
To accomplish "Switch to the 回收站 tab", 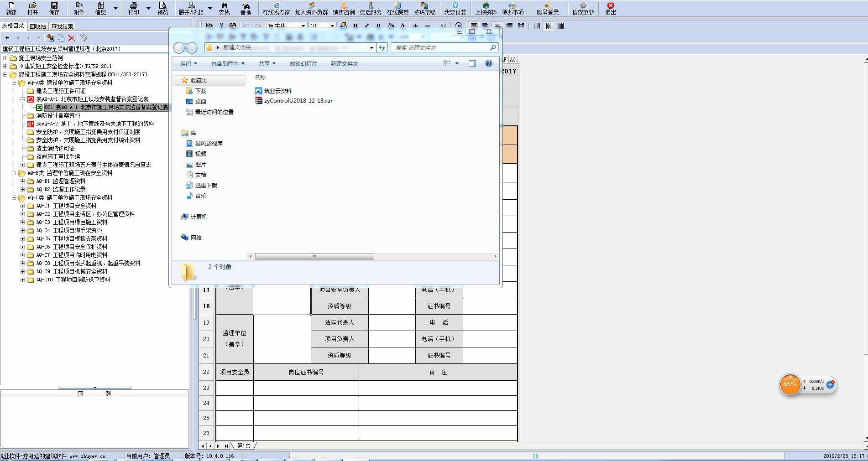I will [38, 26].
